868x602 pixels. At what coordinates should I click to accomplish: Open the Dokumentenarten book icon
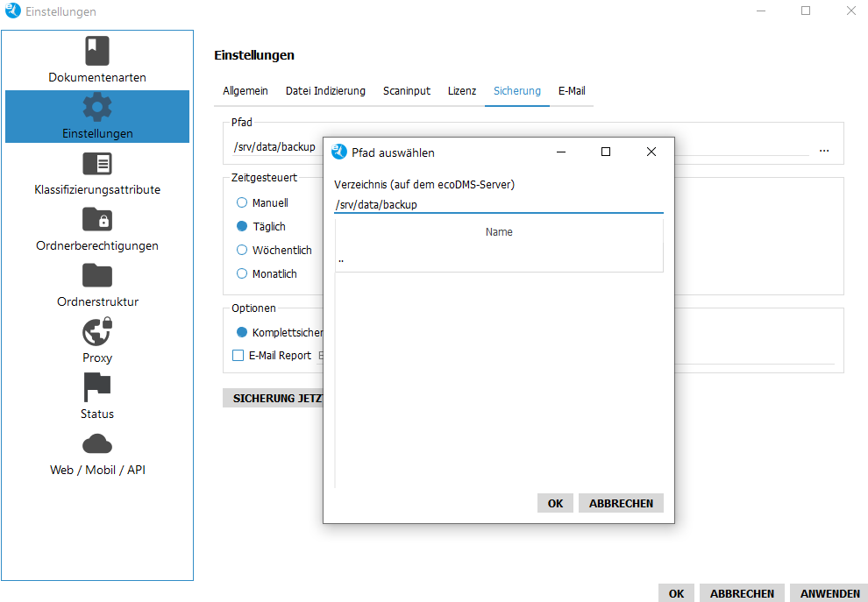[97, 51]
